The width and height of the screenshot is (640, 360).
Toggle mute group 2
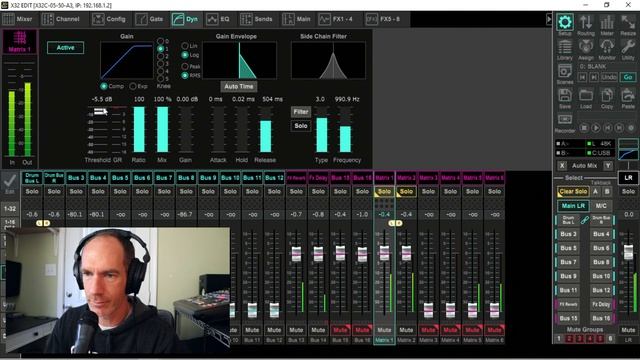569,338
